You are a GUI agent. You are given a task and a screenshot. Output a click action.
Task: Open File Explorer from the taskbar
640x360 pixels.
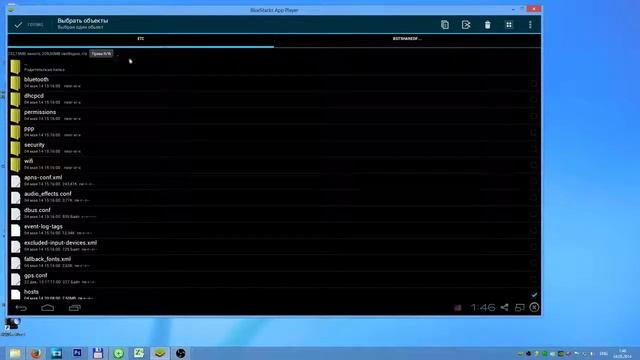pyautogui.click(x=15, y=353)
